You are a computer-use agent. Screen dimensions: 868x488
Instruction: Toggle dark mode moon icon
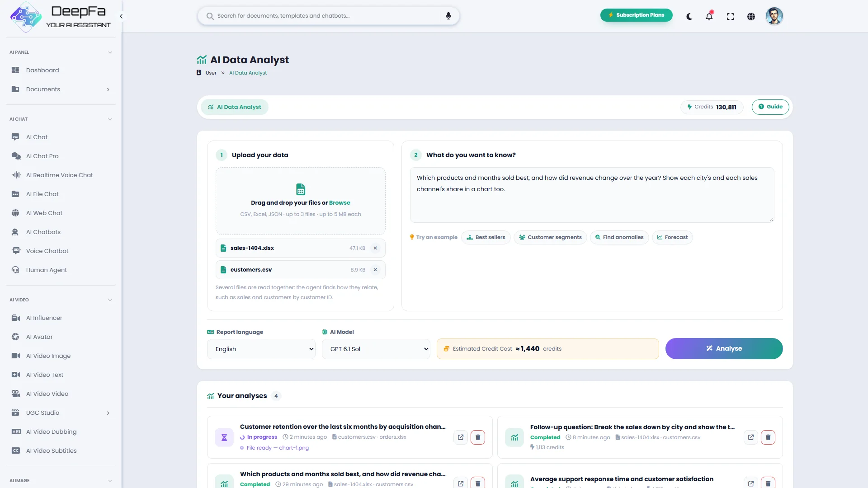689,16
